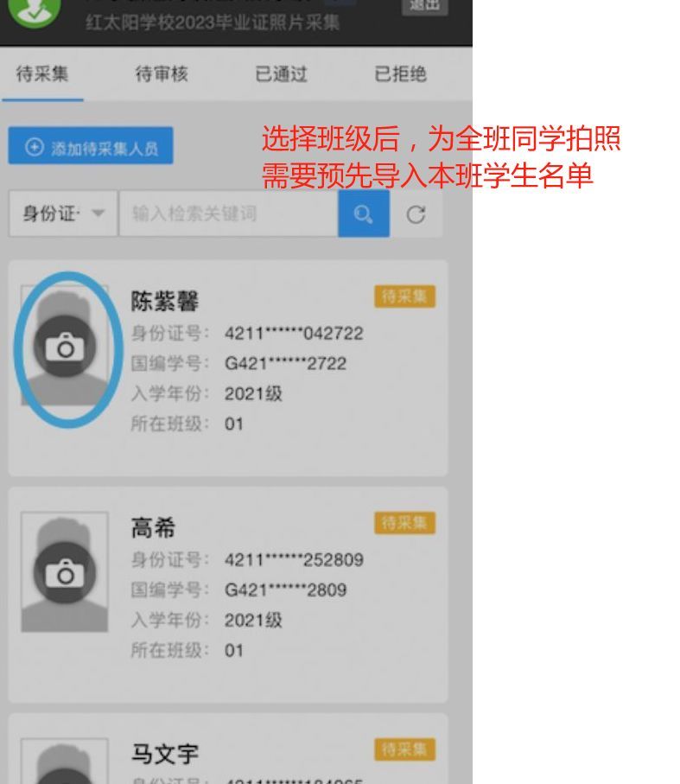680x784 pixels.
Task: Click the green user avatar logo
Action: tap(35, 10)
